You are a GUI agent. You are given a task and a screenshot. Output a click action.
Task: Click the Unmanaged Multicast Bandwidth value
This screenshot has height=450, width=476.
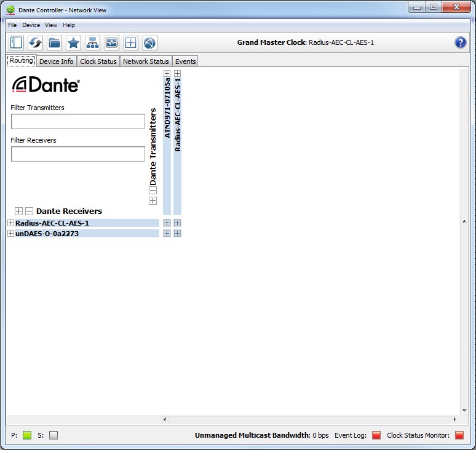click(x=320, y=435)
